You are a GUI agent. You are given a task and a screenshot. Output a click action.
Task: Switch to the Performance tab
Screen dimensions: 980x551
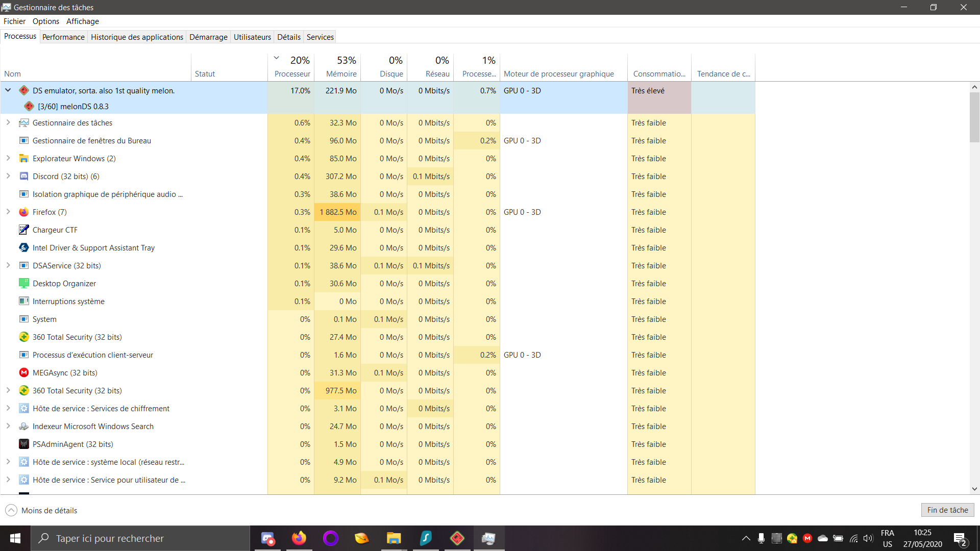[63, 37]
